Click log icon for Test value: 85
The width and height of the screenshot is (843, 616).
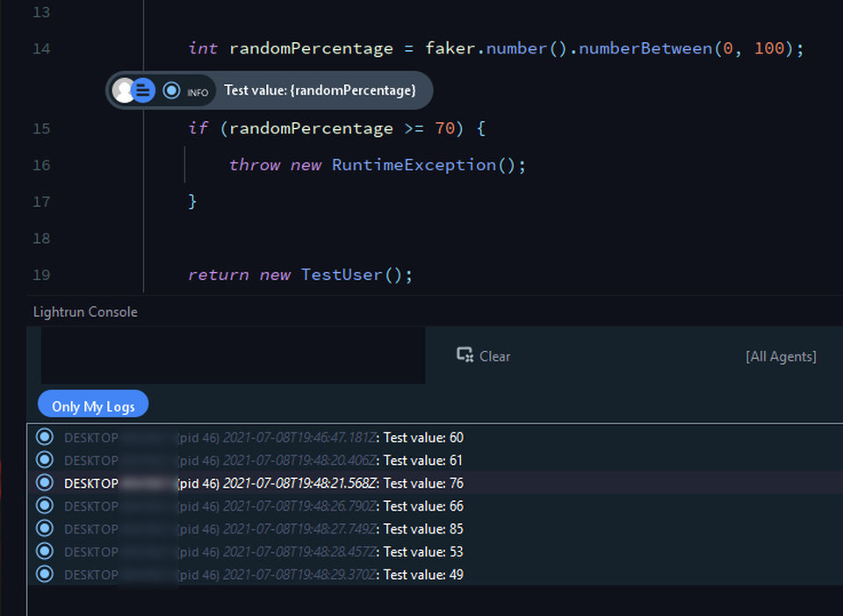[x=45, y=528]
